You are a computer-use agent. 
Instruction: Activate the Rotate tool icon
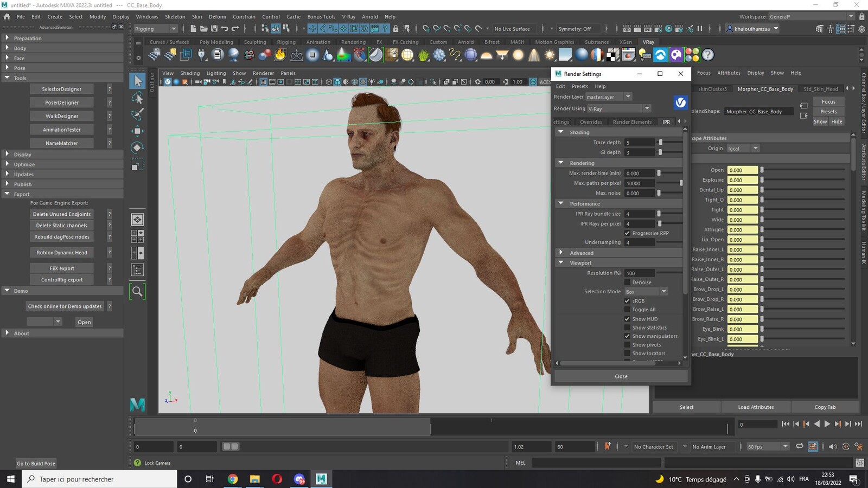tap(138, 147)
